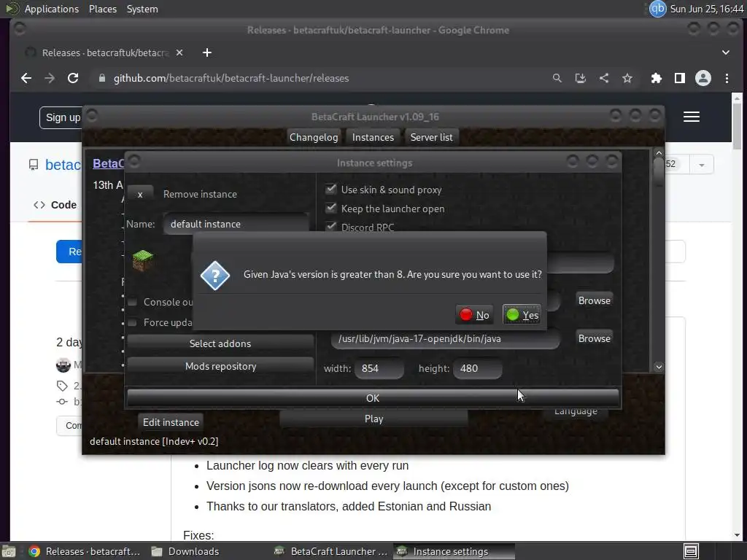Screen dimensions: 747x560
Task: Open the Server list tab in launcher
Action: point(432,137)
